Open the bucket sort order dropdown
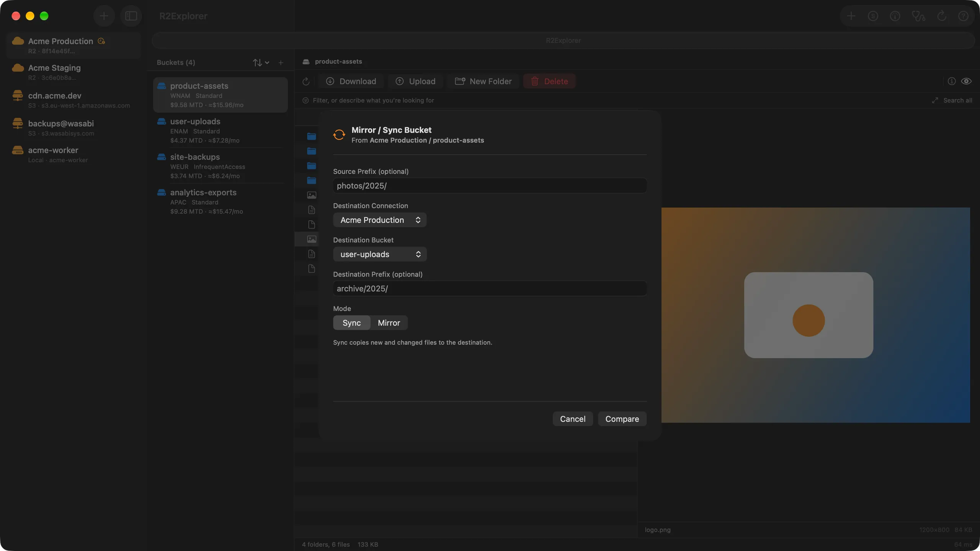Screen dimensions: 980x551 [261, 63]
